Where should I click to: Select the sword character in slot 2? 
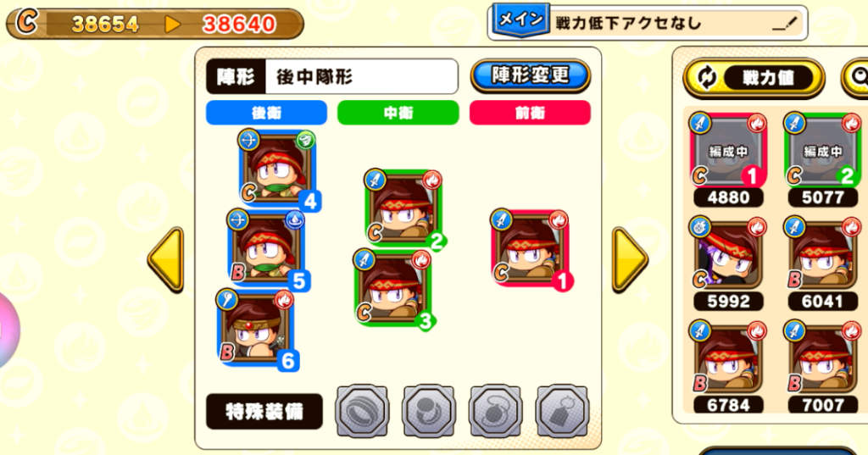tap(404, 208)
